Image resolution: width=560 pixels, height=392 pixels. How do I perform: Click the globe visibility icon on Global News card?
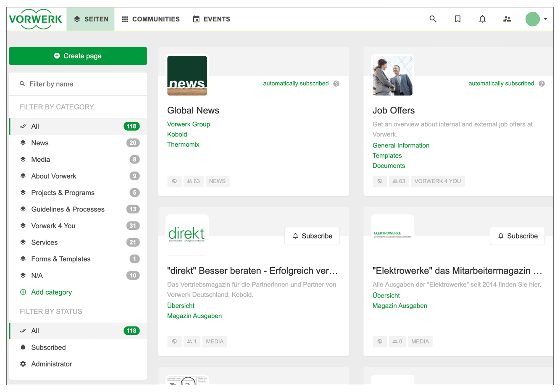[174, 181]
